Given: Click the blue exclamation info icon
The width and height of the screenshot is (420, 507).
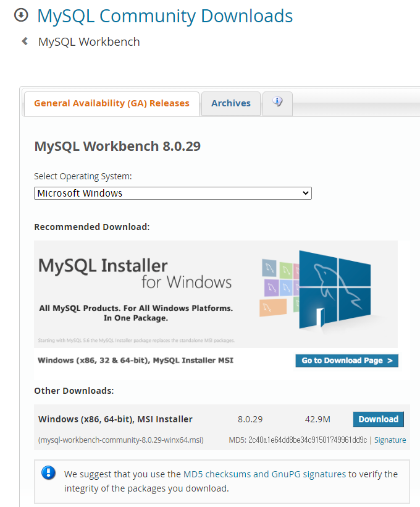Looking at the screenshot, I should coord(48,473).
